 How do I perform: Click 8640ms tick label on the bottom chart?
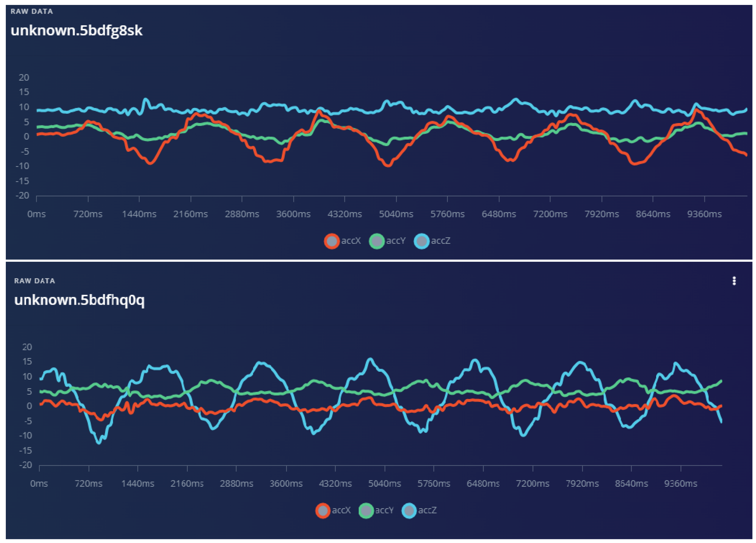(x=631, y=483)
